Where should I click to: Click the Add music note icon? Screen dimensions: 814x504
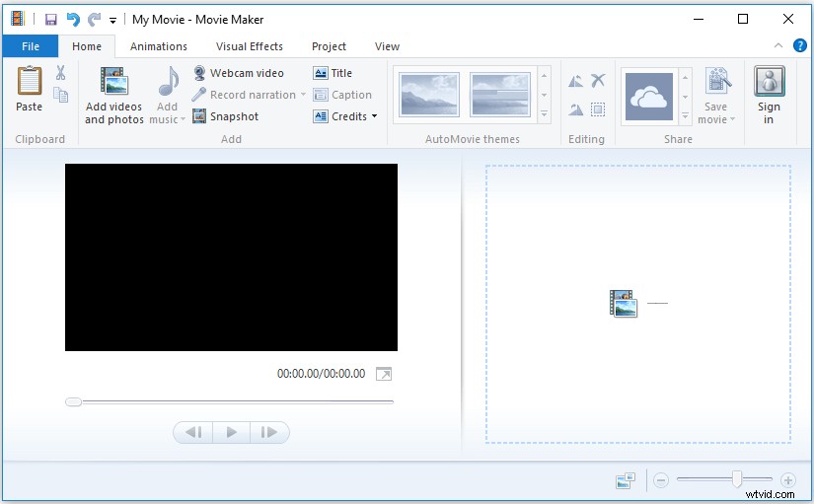click(168, 82)
